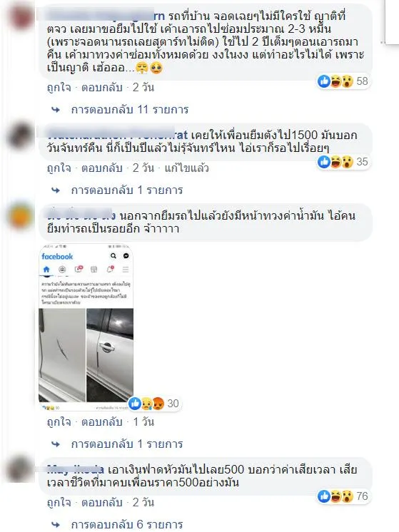Expand the 1 reply under the 1500 loan comment
This screenshot has width=399, height=532.
[x=126, y=190]
